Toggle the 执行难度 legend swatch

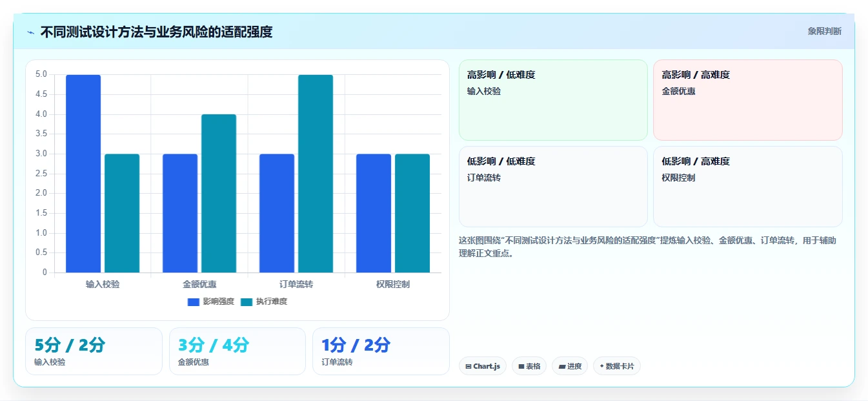pyautogui.click(x=247, y=302)
